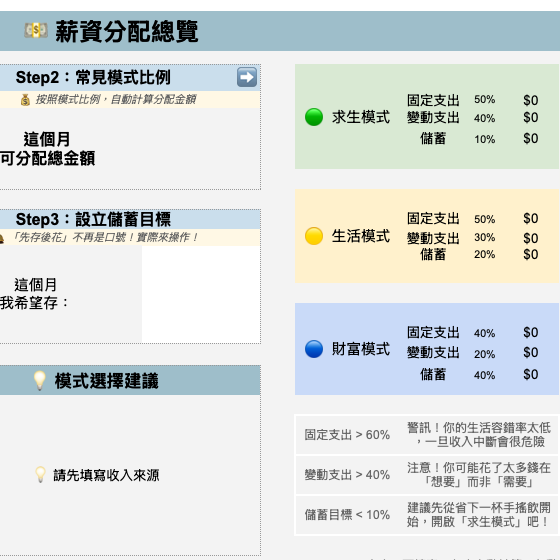Screen dimensions: 560x560
Task: Click the light bulb icon beside 請先填寫收入來源
Action: [x=40, y=475]
